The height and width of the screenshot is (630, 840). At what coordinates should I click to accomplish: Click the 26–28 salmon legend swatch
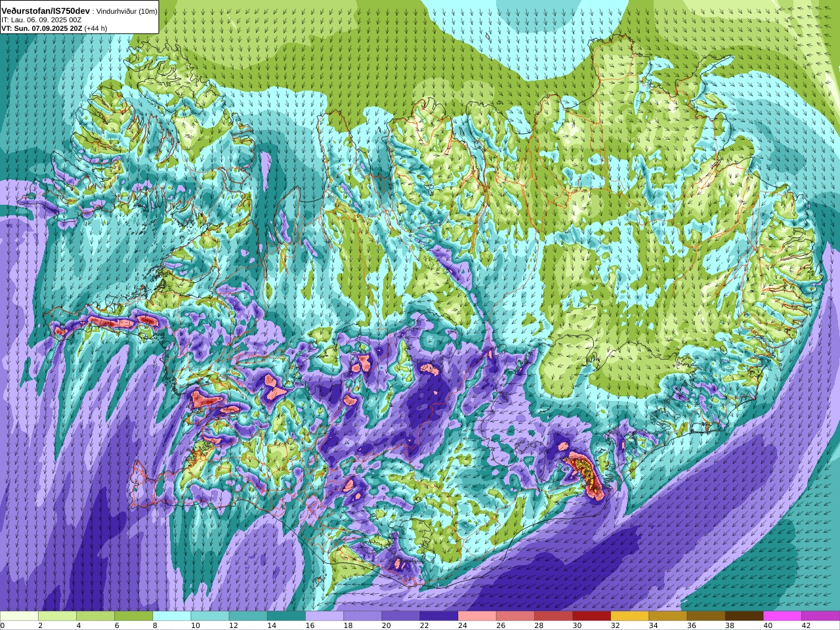515,616
